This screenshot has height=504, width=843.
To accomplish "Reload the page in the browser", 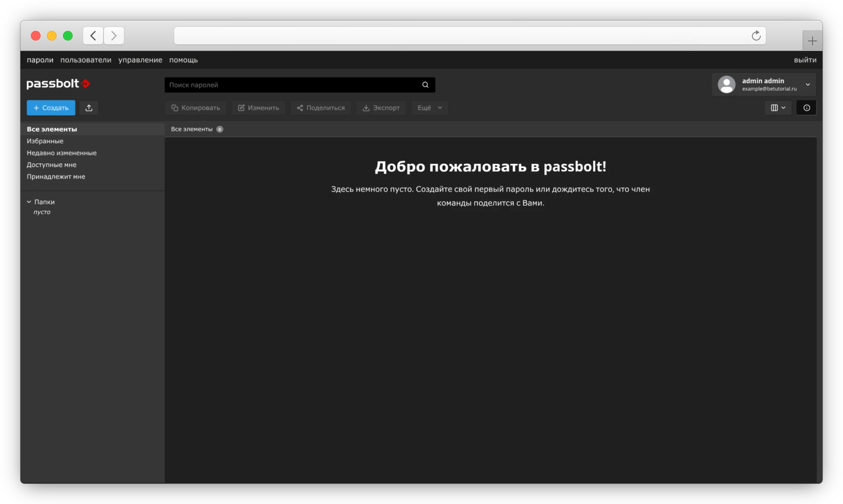I will click(x=756, y=36).
